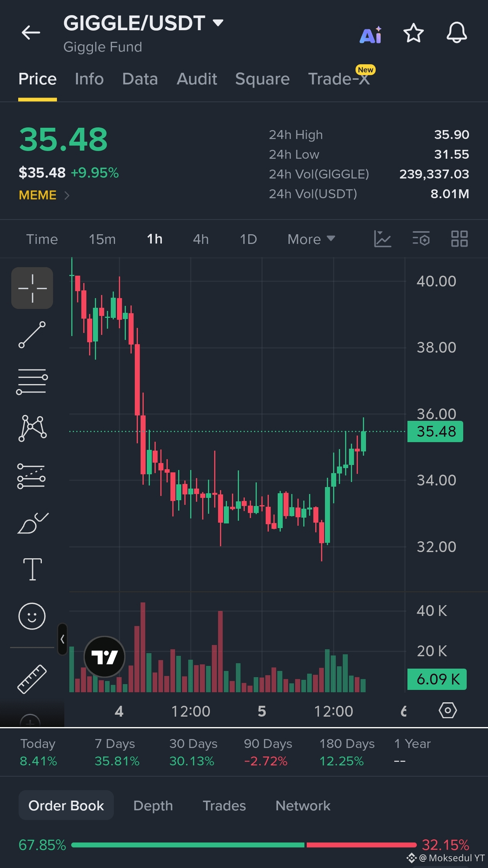The height and width of the screenshot is (868, 488).
Task: Add GIGGLE/USDT to favorites with star
Action: tap(414, 33)
